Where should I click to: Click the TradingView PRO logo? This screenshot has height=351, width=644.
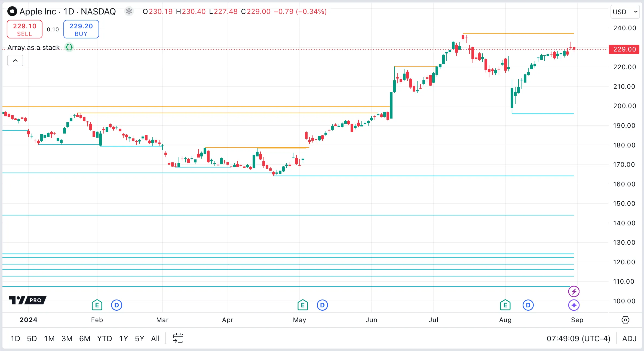(27, 300)
